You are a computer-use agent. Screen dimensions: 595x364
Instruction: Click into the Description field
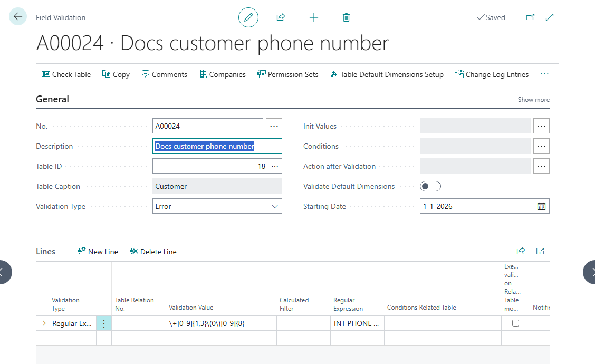[217, 146]
